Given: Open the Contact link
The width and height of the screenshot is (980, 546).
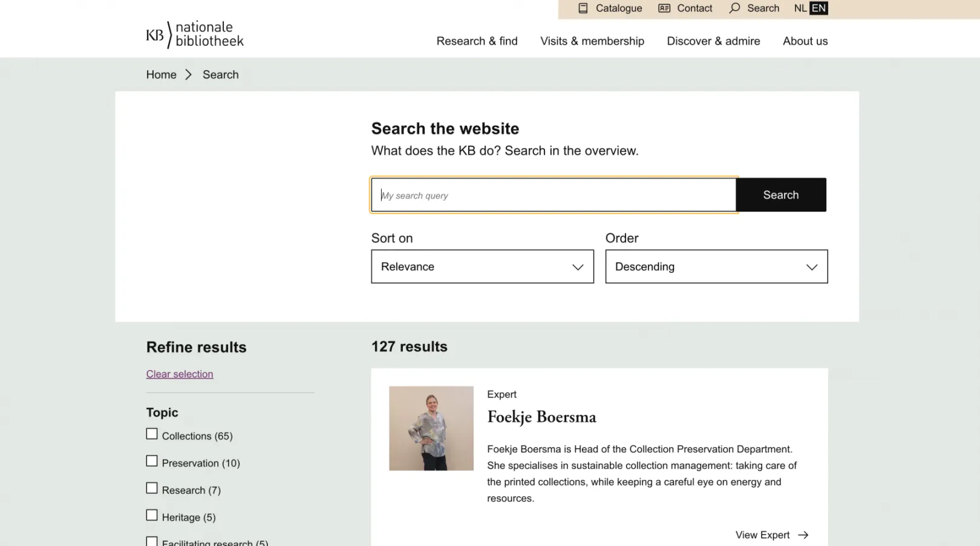Looking at the screenshot, I should [694, 8].
